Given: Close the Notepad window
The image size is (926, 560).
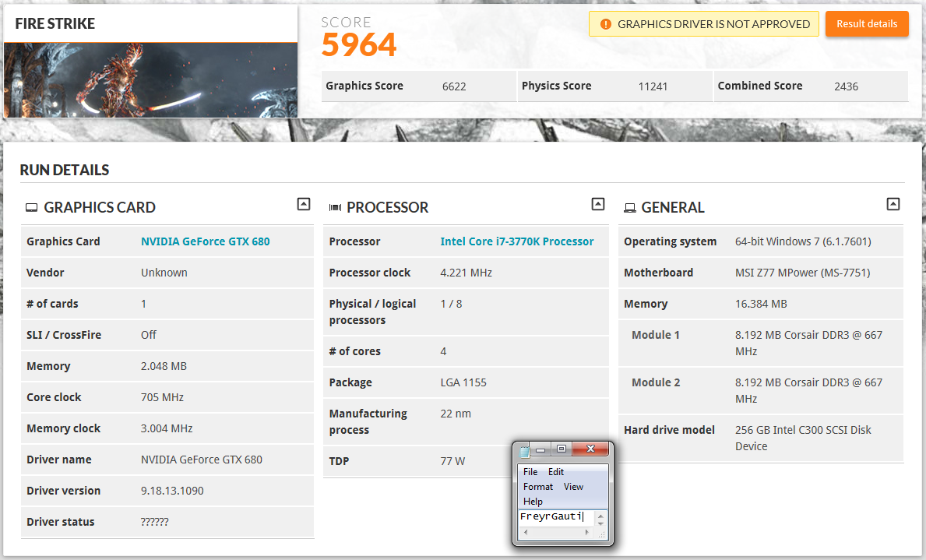Looking at the screenshot, I should [590, 449].
